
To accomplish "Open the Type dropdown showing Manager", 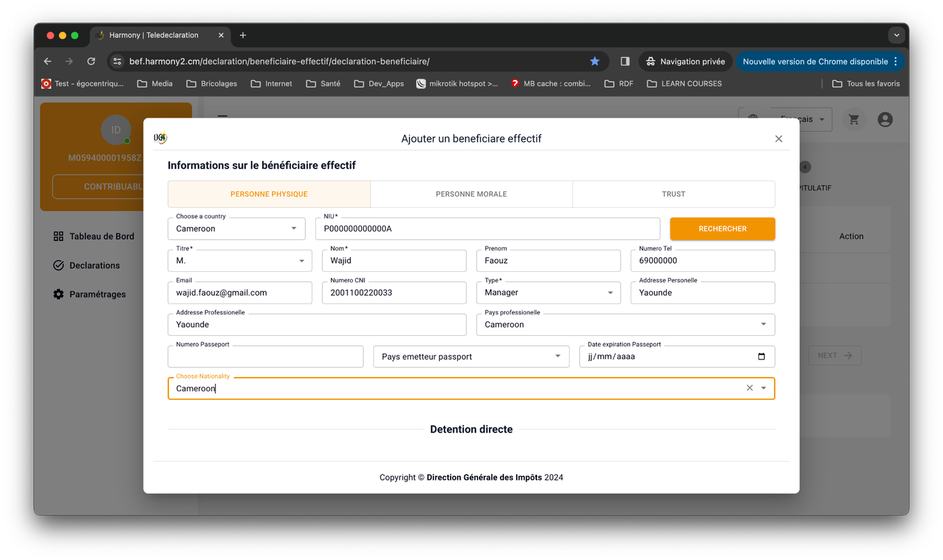I will [x=548, y=293].
